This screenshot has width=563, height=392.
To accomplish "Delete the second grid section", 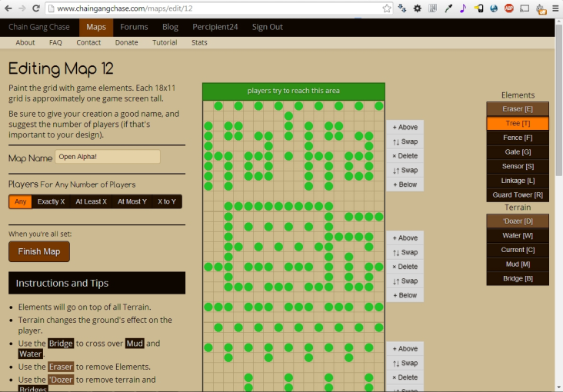I will [x=405, y=267].
